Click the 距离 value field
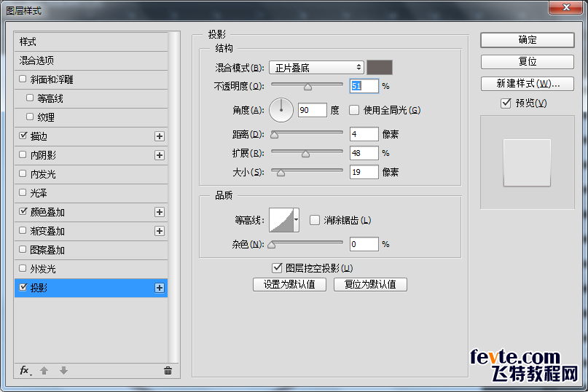Viewport: 588px width, 392px height. pyautogui.click(x=364, y=134)
